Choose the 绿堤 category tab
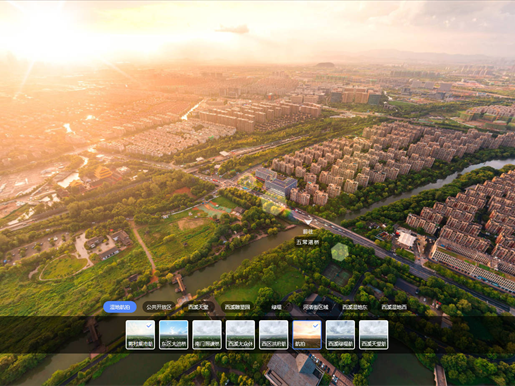Image resolution: width=515 pixels, height=386 pixels. pos(276,307)
